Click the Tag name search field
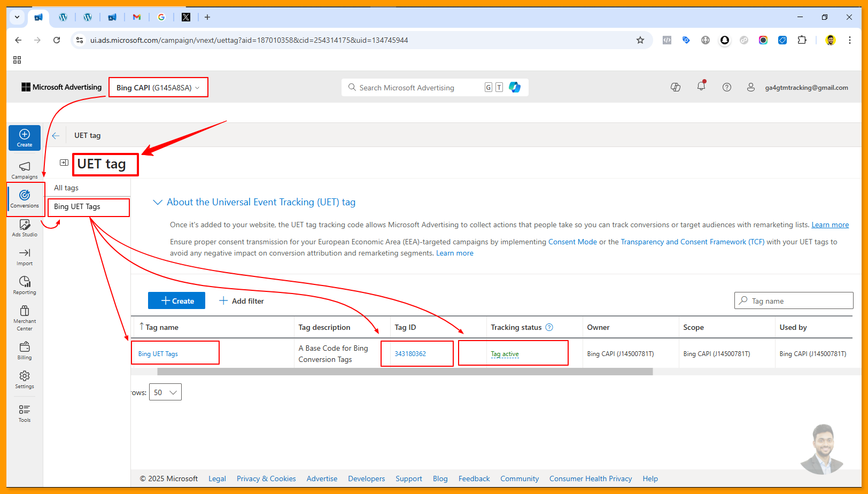Image resolution: width=868 pixels, height=494 pixels. pyautogui.click(x=799, y=301)
